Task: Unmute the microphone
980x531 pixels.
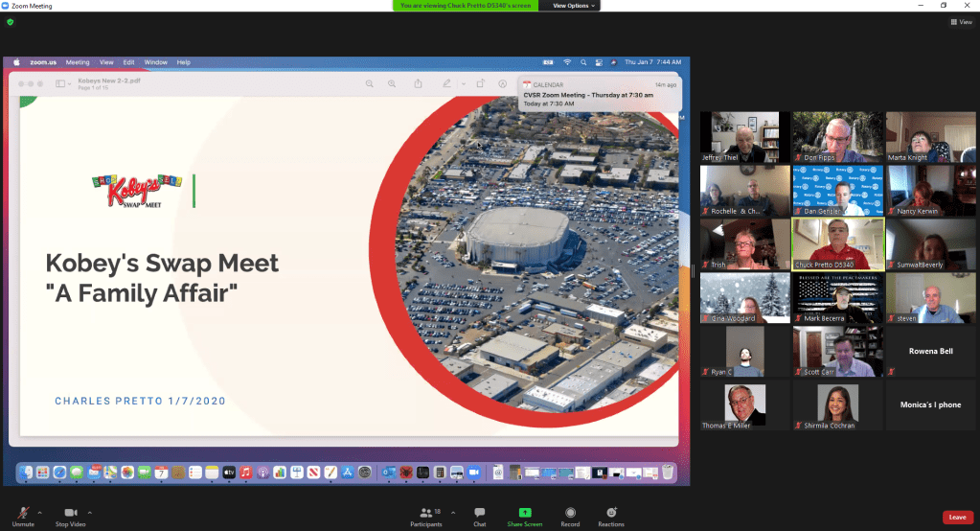Action: [x=23, y=514]
